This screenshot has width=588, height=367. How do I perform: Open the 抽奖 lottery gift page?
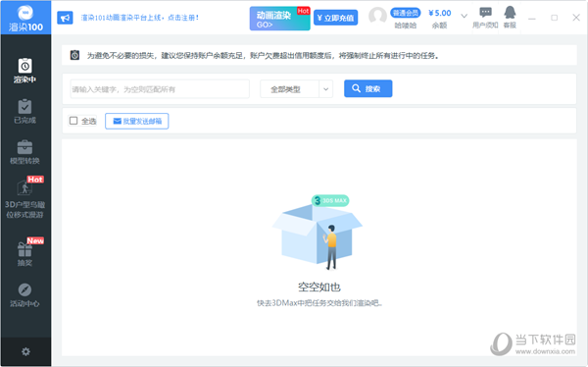[25, 252]
